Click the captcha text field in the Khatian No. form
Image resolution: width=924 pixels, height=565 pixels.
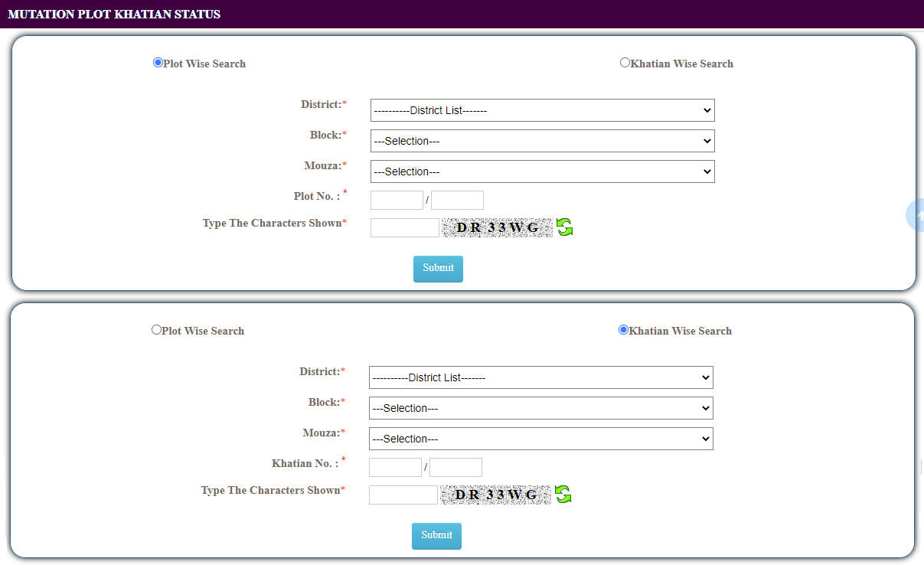tap(403, 495)
